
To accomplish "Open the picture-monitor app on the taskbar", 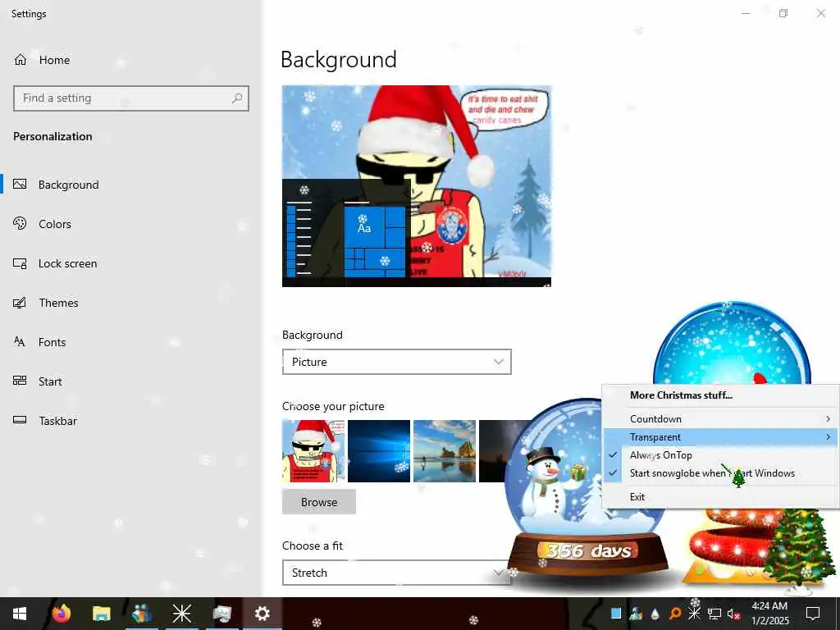I will point(221,614).
